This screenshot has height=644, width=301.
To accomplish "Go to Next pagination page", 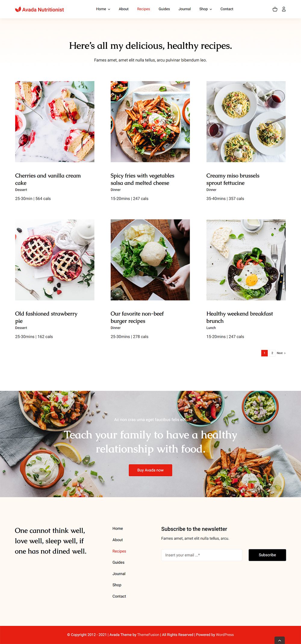I will coord(281,353).
